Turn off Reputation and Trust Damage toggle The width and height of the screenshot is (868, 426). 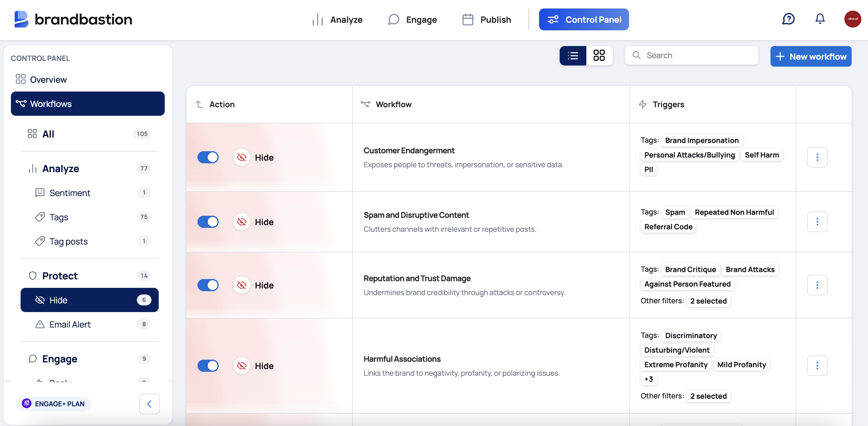[208, 285]
